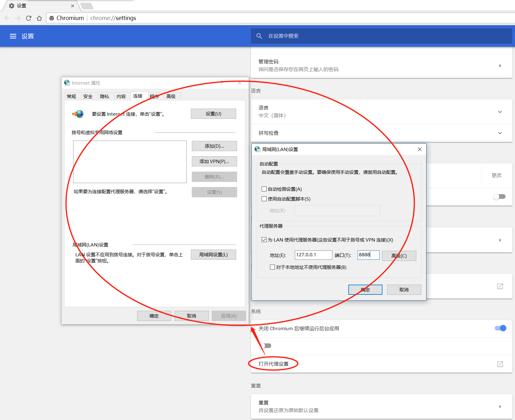
Task: Click the 添加 VPN(P)... button
Action: tap(214, 161)
